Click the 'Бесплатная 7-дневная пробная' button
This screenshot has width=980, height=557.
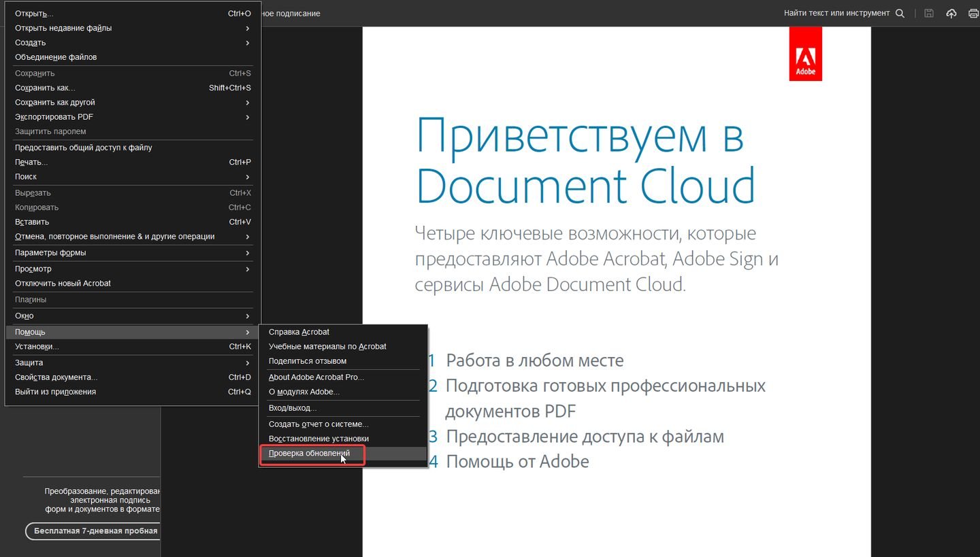(x=93, y=530)
